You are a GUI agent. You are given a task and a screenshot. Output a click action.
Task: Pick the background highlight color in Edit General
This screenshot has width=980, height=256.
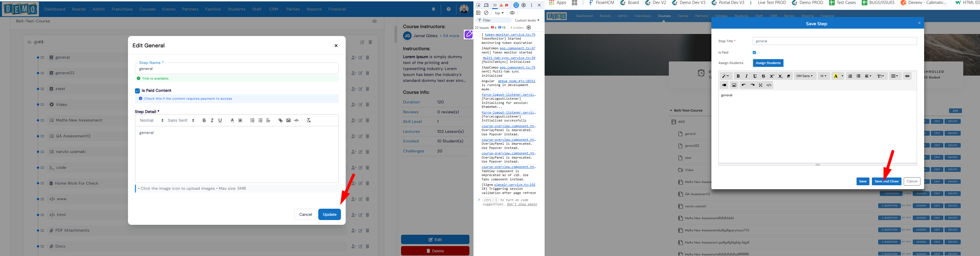(x=241, y=120)
